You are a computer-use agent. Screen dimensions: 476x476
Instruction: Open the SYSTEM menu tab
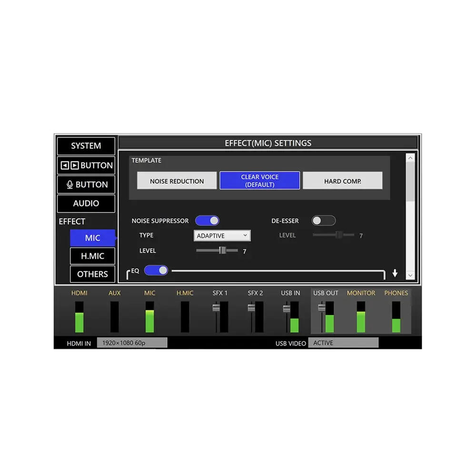coord(86,146)
